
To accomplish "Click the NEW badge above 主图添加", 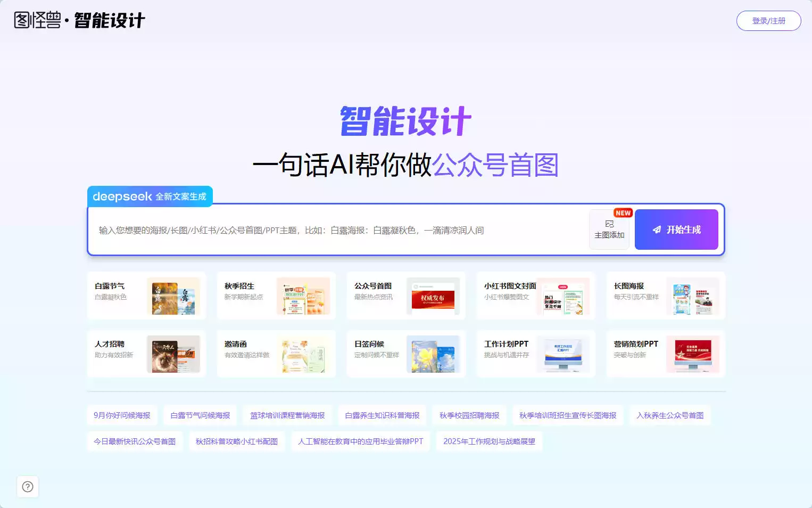I will [x=623, y=212].
